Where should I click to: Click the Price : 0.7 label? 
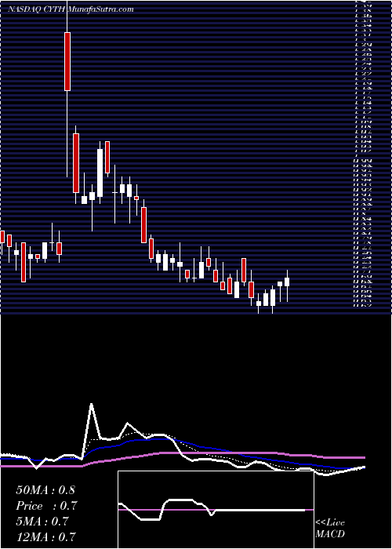[x=46, y=506]
